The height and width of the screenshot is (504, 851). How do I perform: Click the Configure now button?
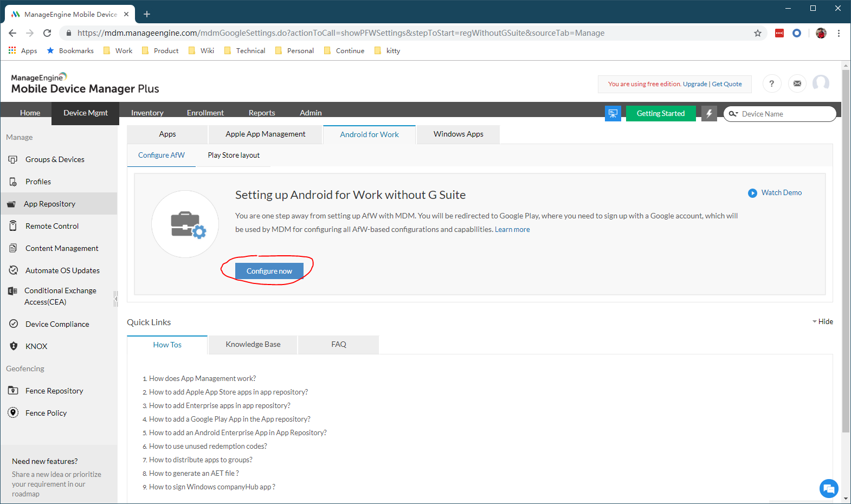pos(269,271)
